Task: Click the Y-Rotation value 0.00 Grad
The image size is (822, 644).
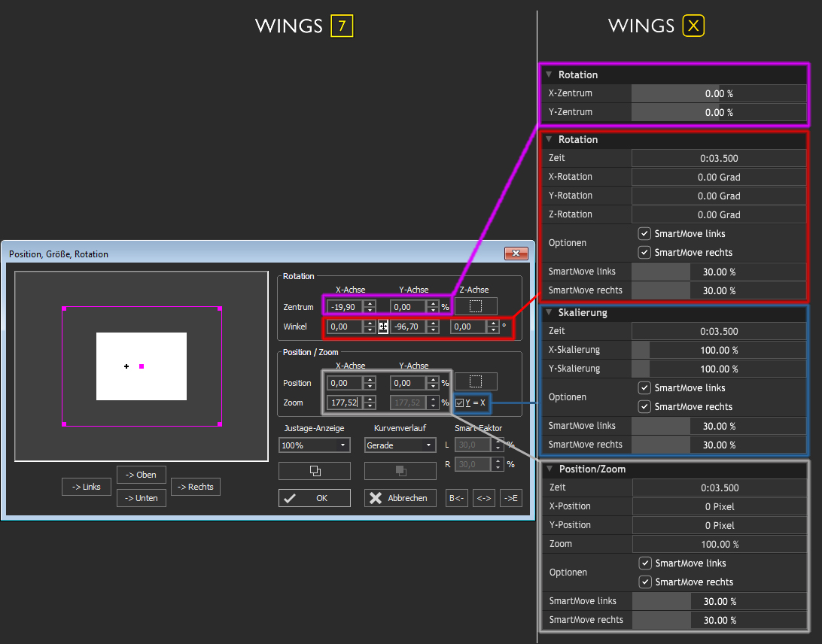Action: [x=719, y=196]
